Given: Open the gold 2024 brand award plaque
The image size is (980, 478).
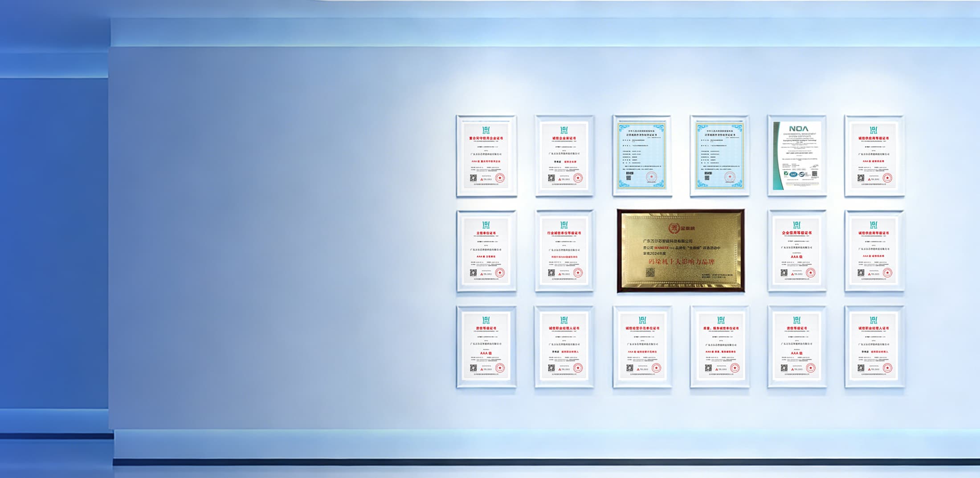Looking at the screenshot, I should 681,251.
